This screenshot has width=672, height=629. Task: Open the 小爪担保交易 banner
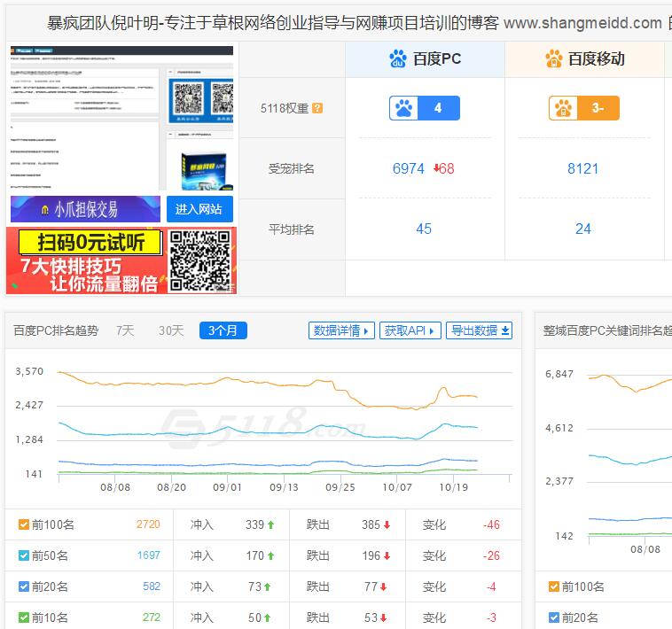click(x=85, y=209)
